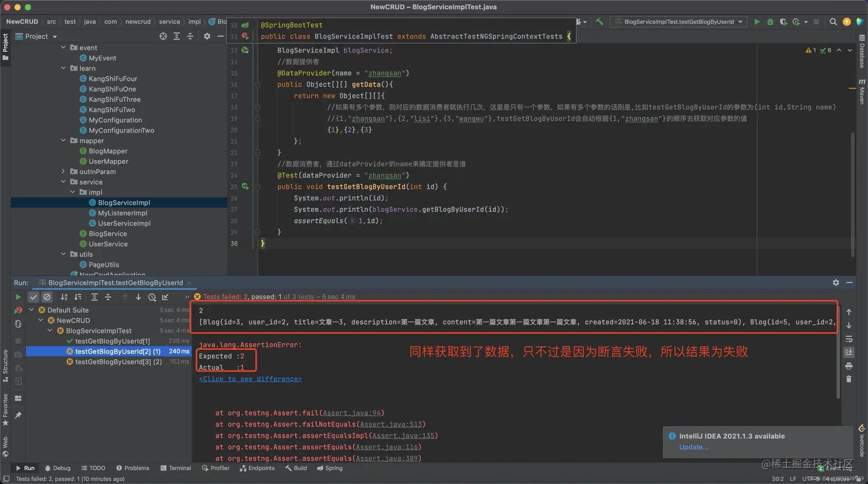Select testGetBlogByUserId[1] passed test
This screenshot has height=484, width=868.
coord(113,341)
